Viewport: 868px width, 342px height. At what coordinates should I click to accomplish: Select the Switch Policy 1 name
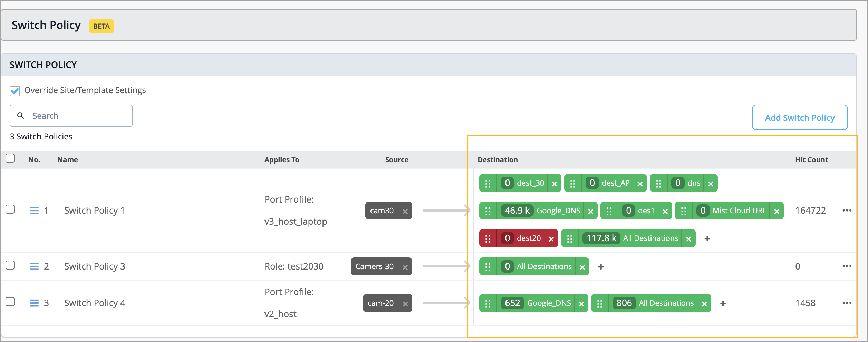click(x=94, y=210)
